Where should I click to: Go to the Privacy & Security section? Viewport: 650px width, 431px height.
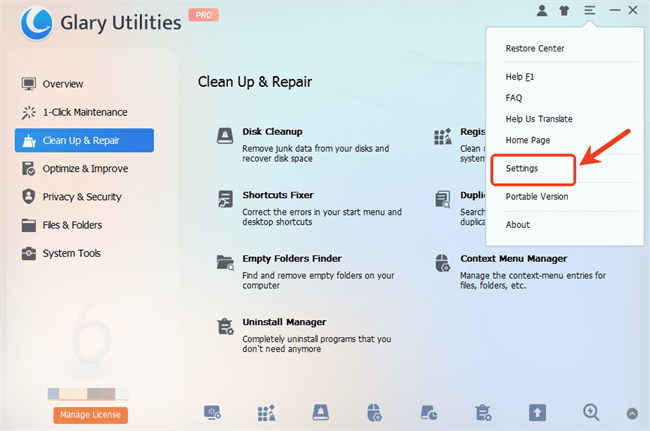click(x=81, y=197)
